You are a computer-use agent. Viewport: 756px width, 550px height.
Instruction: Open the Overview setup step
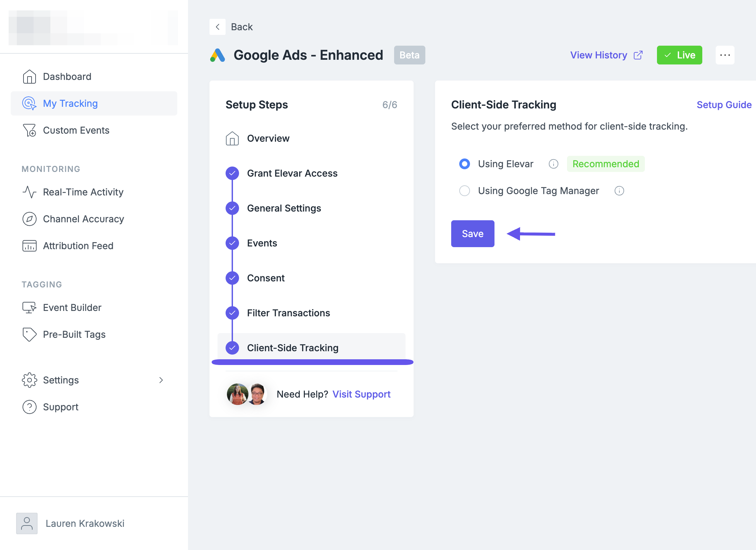click(312, 138)
